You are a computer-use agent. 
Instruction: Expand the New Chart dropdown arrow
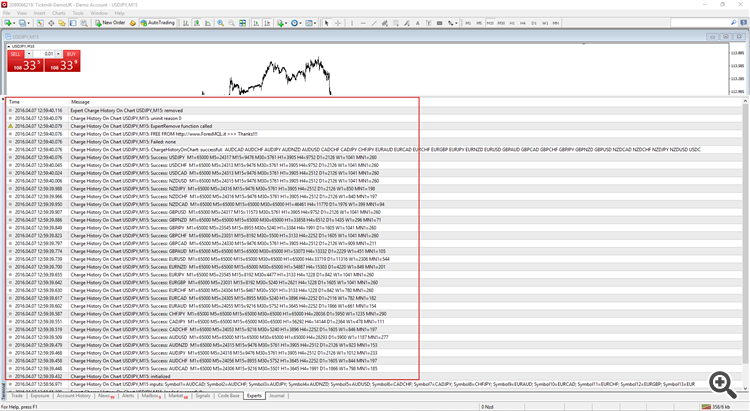point(14,23)
